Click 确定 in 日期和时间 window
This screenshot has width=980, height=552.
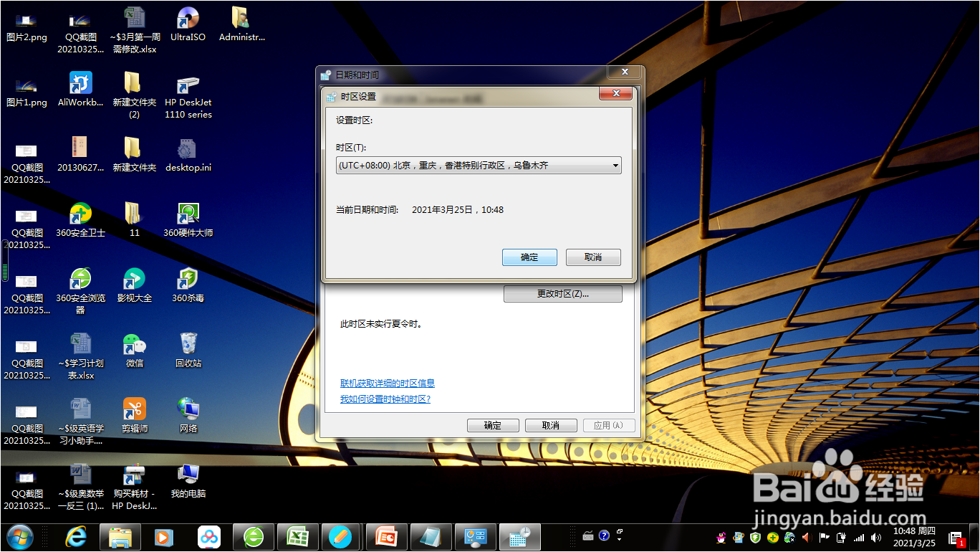(x=493, y=425)
